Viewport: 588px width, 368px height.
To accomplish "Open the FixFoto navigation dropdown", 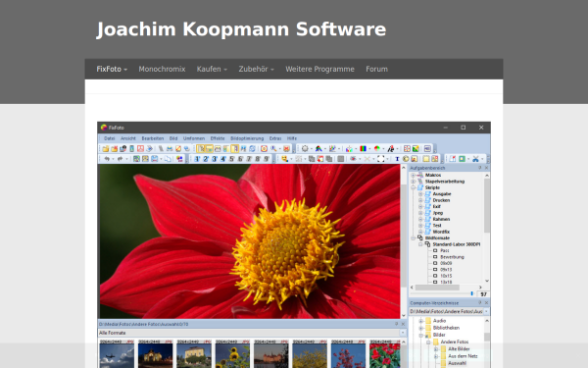I will 112,69.
